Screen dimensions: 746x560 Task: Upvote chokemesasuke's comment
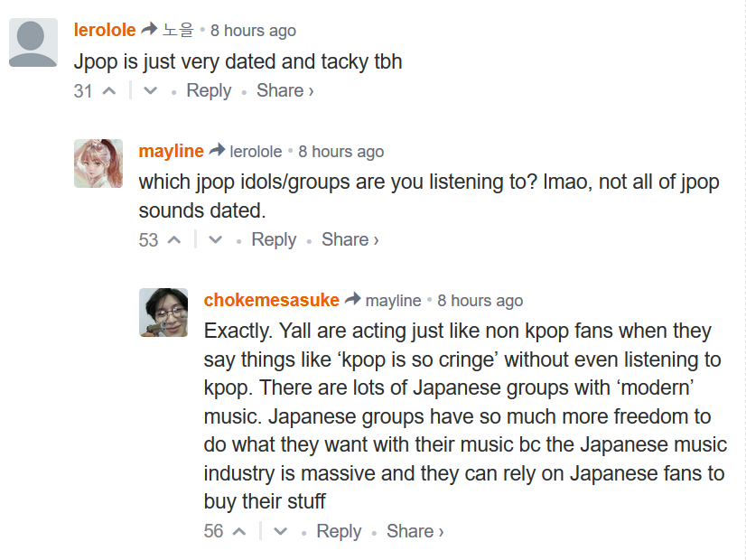(x=239, y=532)
